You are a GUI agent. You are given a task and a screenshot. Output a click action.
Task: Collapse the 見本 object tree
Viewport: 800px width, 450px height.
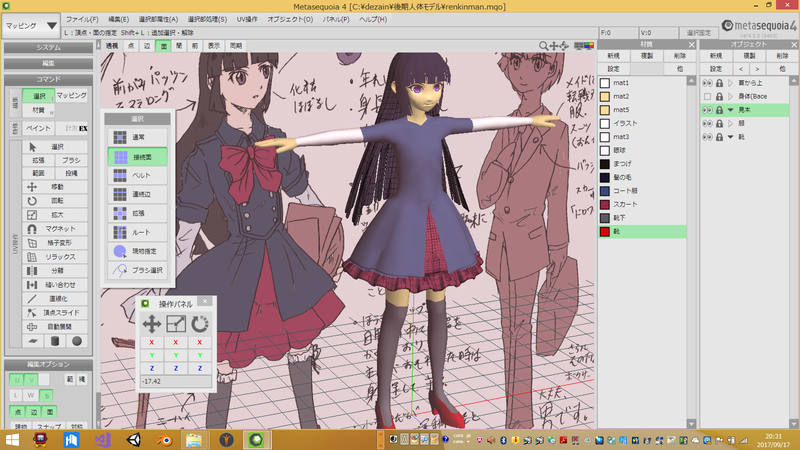click(731, 110)
